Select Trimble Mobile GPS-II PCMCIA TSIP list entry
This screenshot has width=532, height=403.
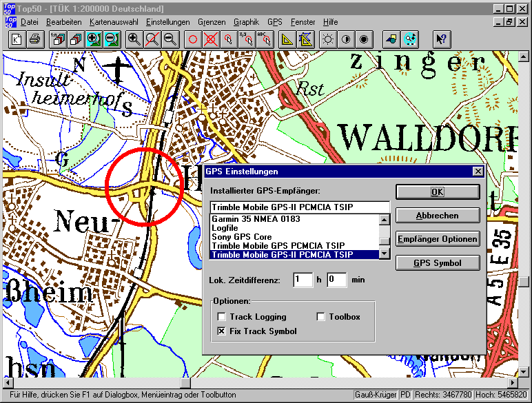click(x=294, y=254)
